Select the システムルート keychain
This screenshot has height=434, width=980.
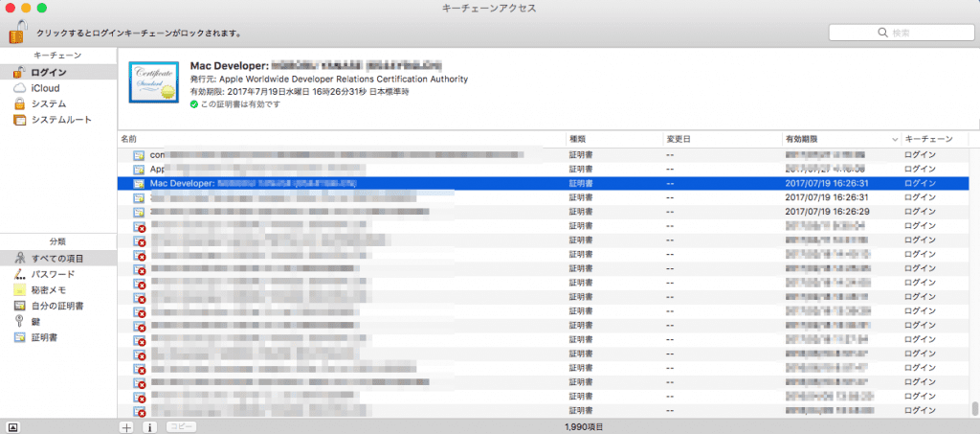pos(61,119)
